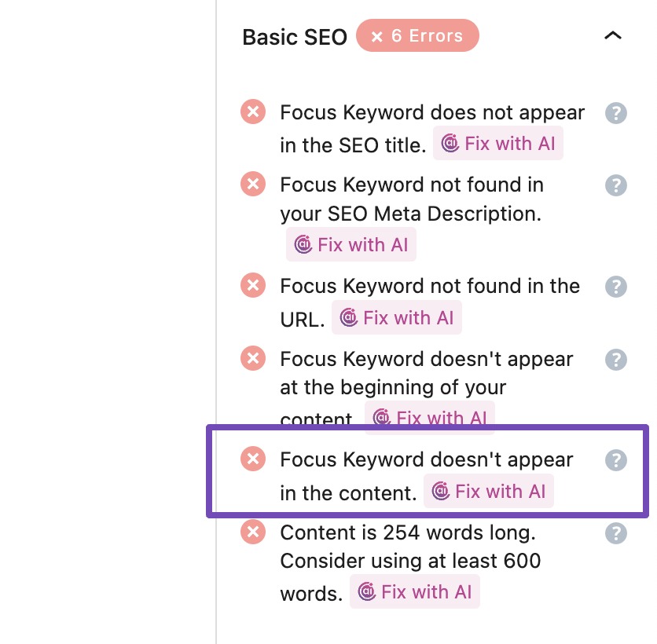Fix URL keyword issue with AI
Image resolution: width=657 pixels, height=644 pixels.
tap(397, 317)
